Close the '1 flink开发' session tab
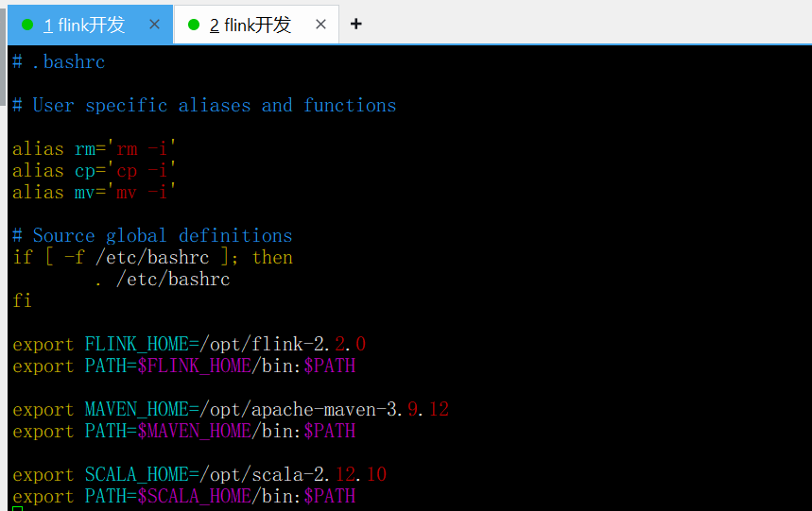This screenshot has width=812, height=511. coord(154,25)
